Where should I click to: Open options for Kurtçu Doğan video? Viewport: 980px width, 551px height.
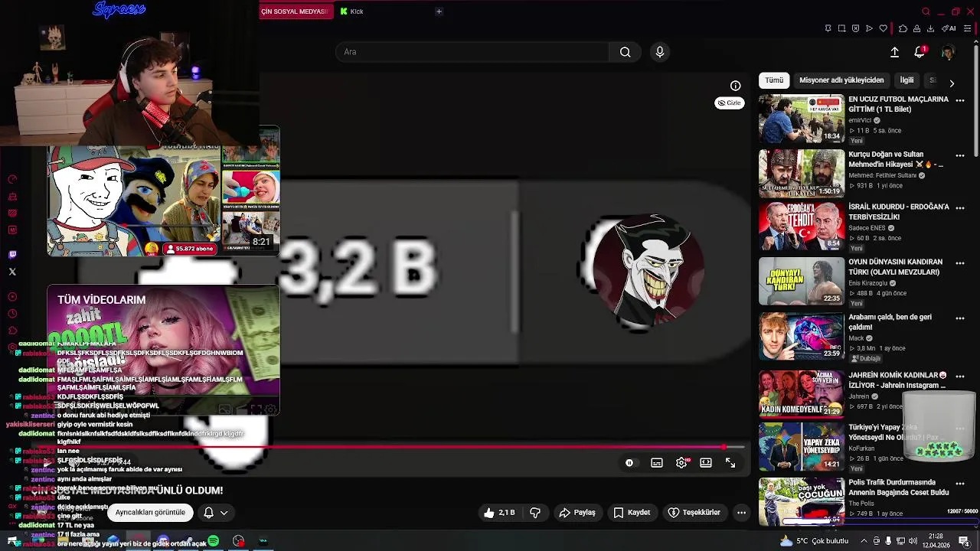coord(960,155)
